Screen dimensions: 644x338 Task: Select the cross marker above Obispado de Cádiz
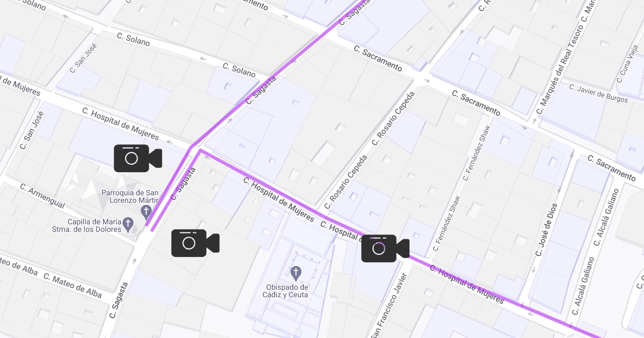(295, 273)
